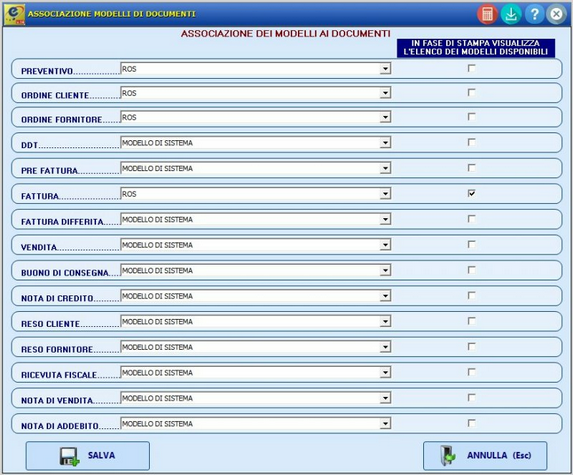Screen dimensions: 573x475
Task: Tick the checkbox for BUONO DI CONSEGNA
Action: (472, 270)
